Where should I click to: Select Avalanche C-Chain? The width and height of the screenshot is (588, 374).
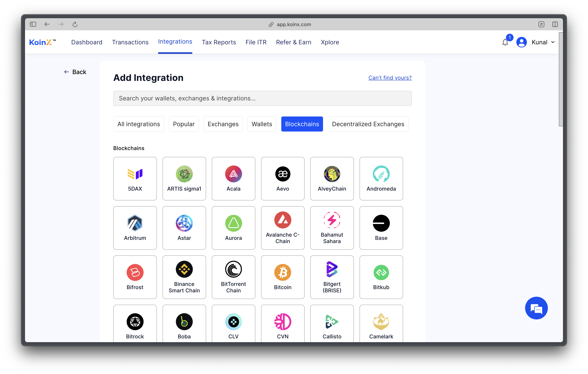(282, 228)
